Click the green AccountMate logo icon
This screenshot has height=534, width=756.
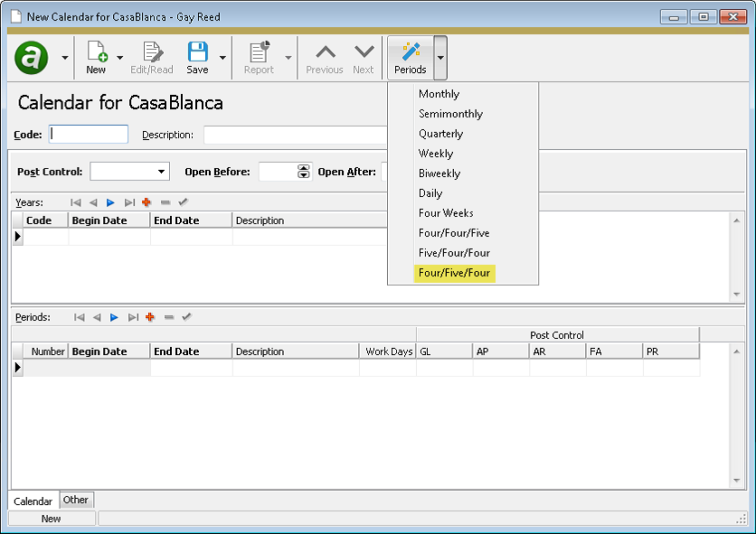coord(32,57)
